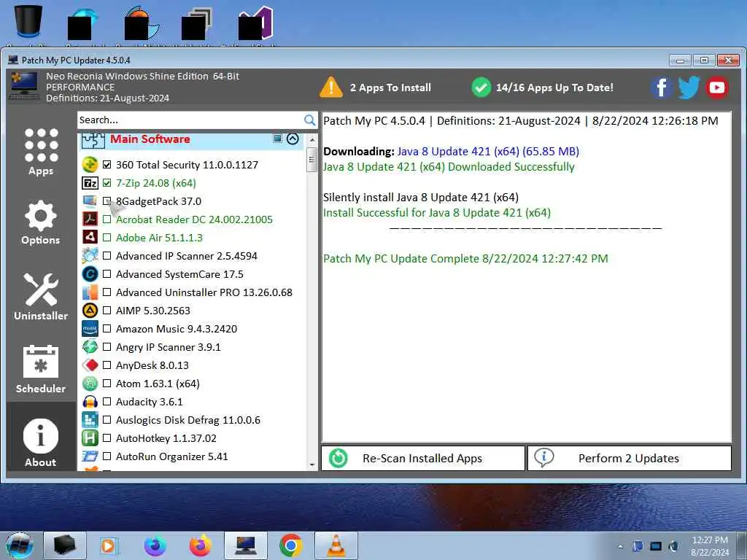Click the Adobe Air icon
Screen dimensions: 747x560
[90, 237]
